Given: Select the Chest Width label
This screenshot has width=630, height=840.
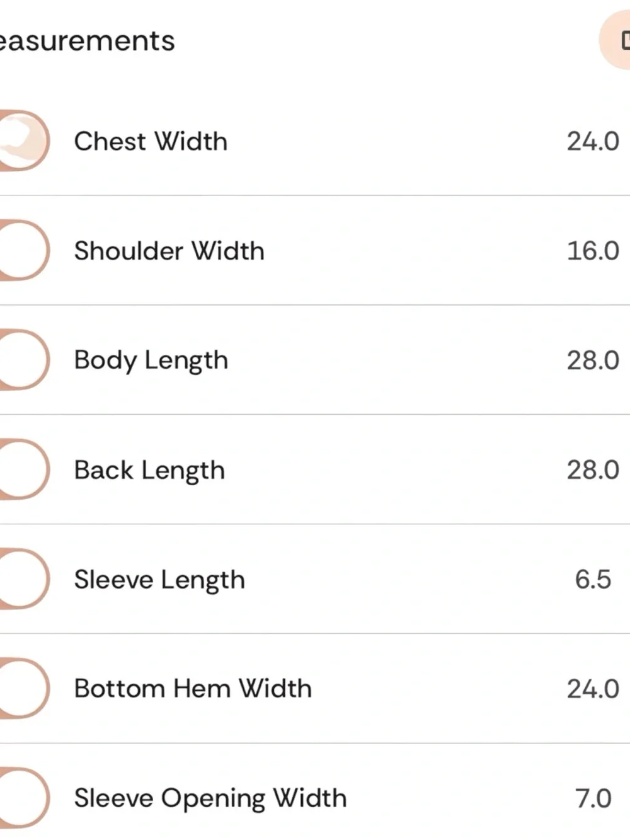Looking at the screenshot, I should click(x=151, y=141).
